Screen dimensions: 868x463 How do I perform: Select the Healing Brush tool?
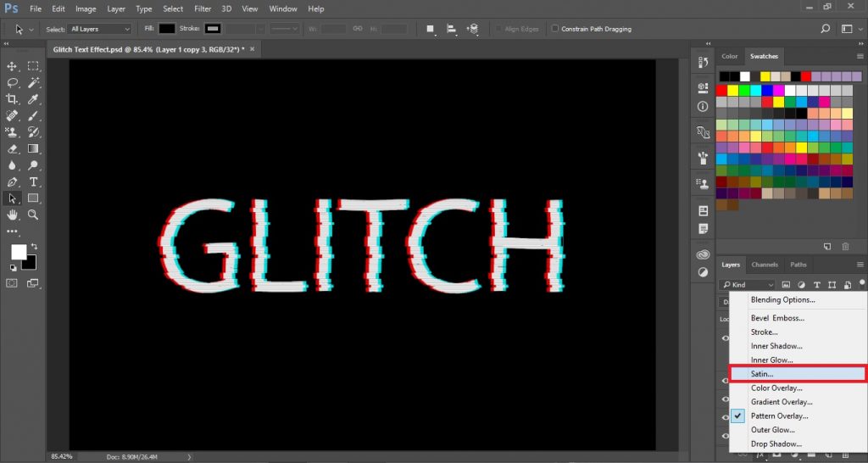click(x=12, y=115)
